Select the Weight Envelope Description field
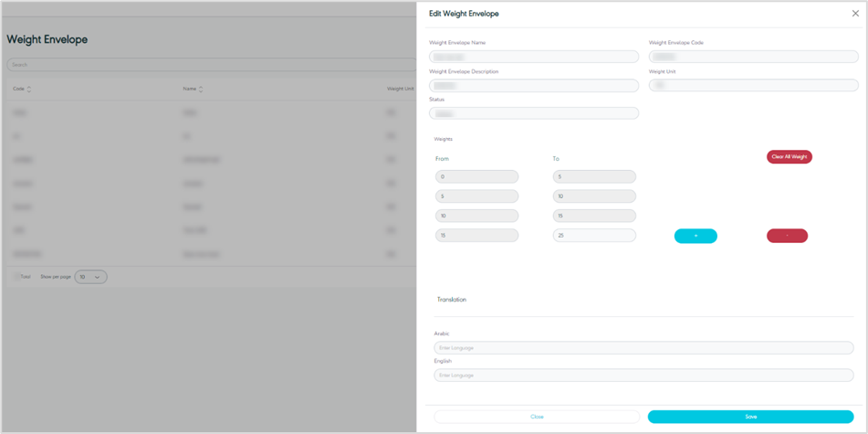 (534, 85)
